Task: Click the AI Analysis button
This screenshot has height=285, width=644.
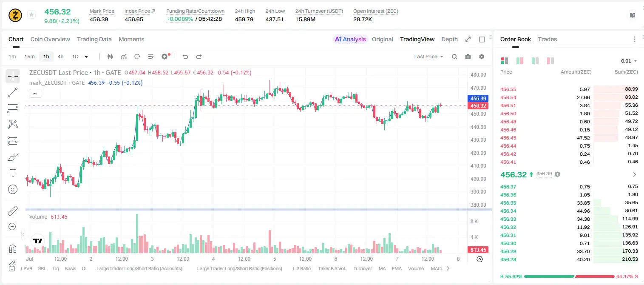Action: click(x=350, y=39)
